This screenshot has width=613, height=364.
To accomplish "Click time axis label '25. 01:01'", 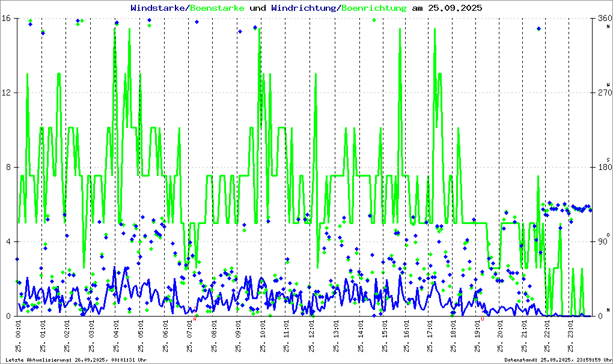I will (43, 336).
